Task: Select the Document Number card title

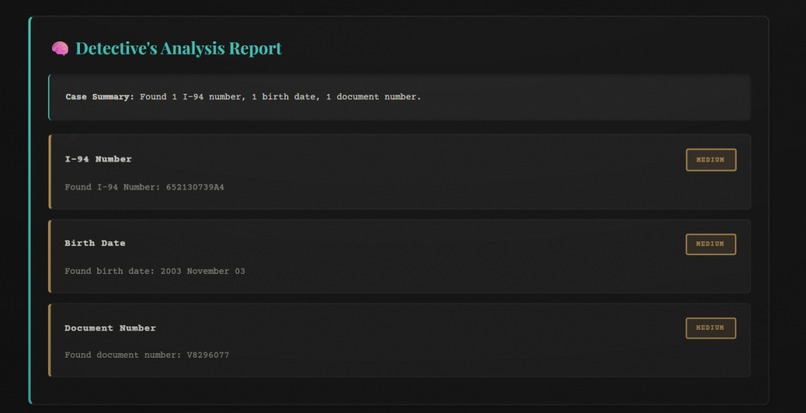Action: click(110, 328)
